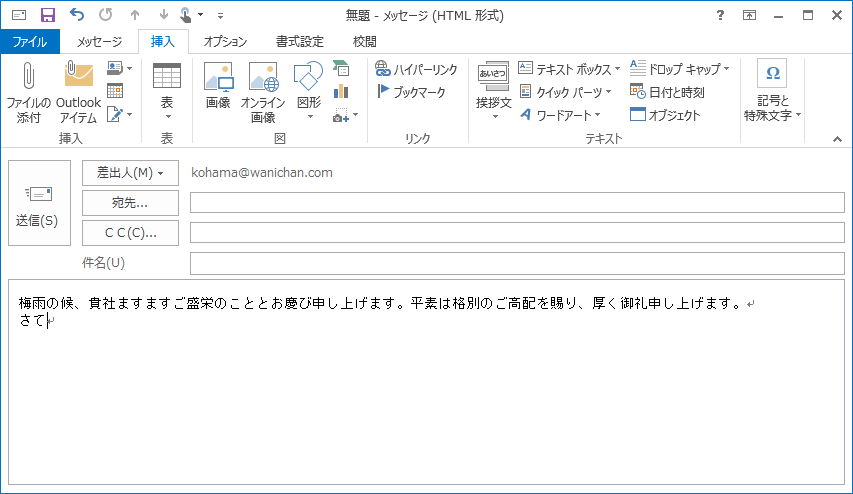Viewport: 853px width, 494px height.
Task: Insert 日付と時刻
Action: pyautogui.click(x=667, y=92)
